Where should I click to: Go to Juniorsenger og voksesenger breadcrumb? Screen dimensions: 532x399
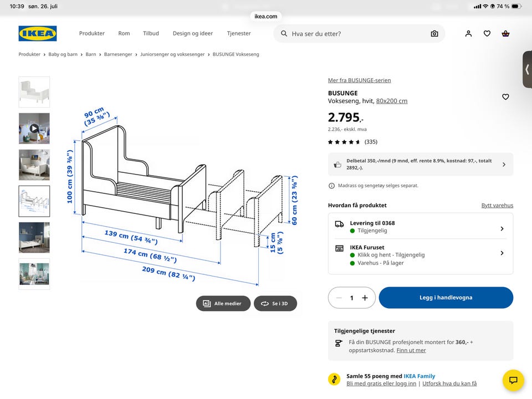[172, 54]
